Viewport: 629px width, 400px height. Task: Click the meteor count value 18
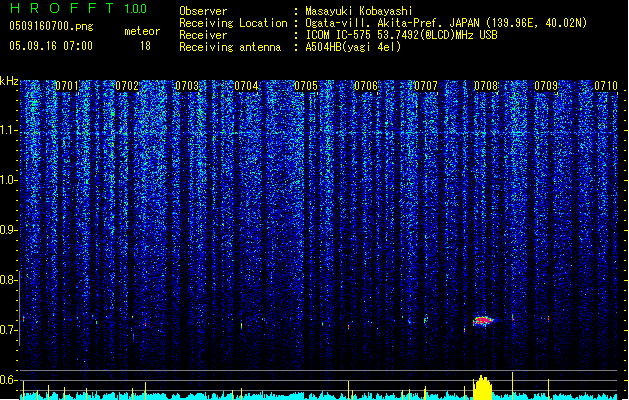pos(145,46)
